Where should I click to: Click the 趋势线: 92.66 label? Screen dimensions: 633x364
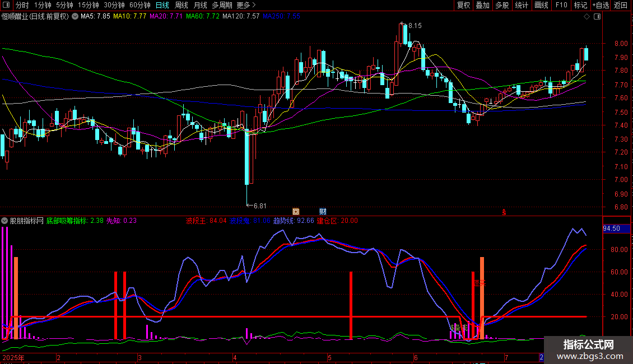[x=294, y=221]
